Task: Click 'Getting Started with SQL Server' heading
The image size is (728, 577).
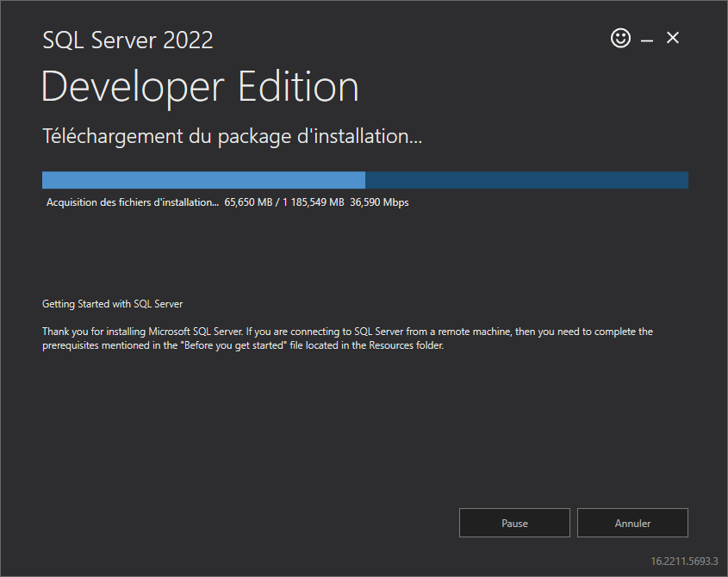Action: point(112,304)
